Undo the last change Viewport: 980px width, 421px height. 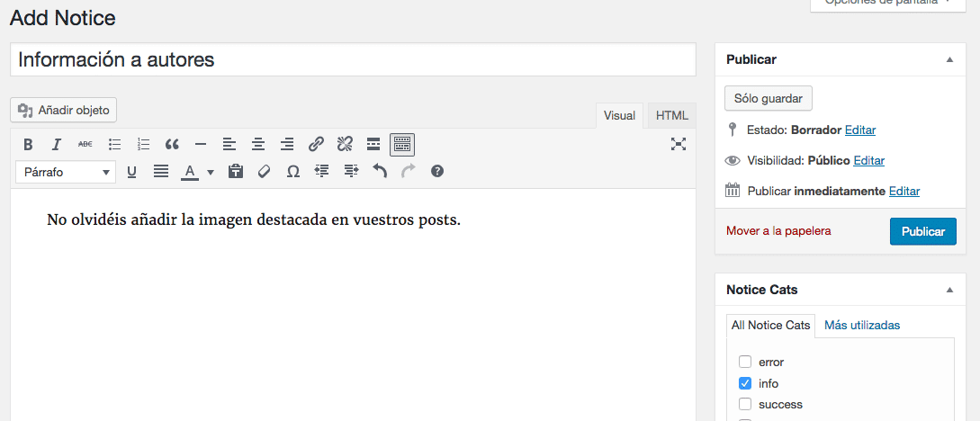click(380, 171)
